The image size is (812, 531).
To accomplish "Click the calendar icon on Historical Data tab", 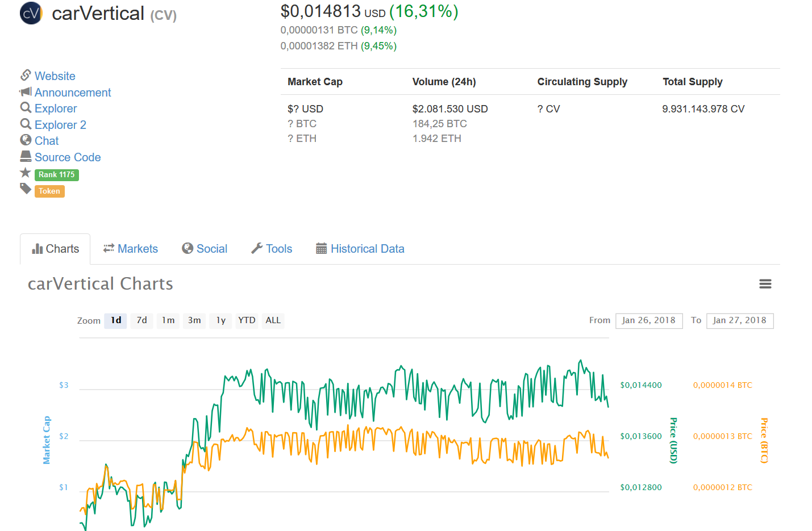I will 320,248.
